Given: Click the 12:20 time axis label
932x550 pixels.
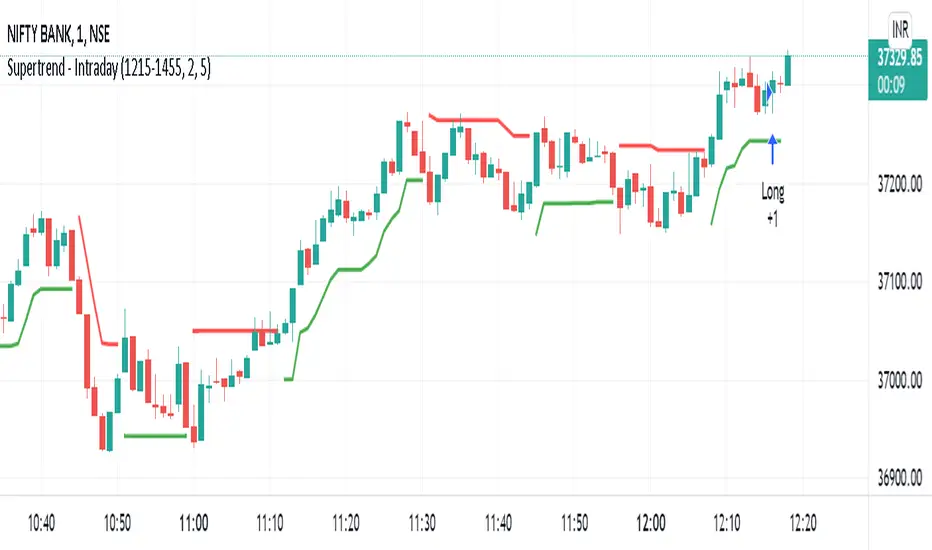Looking at the screenshot, I should (804, 523).
